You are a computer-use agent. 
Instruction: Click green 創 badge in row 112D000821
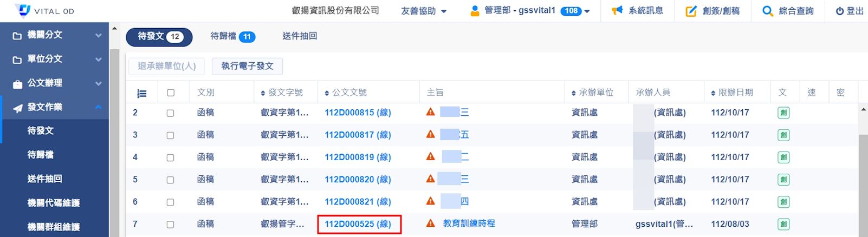pos(783,201)
